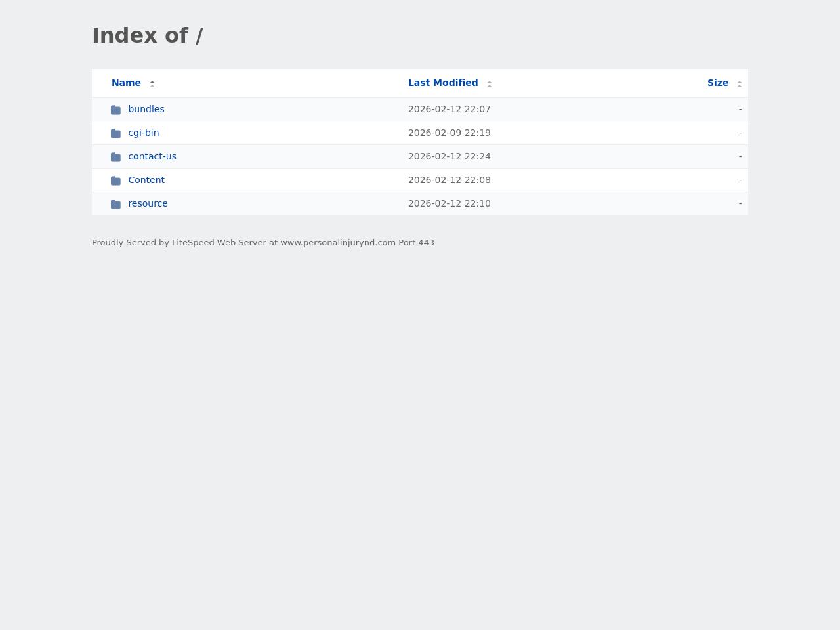Sort listing by Last Modified header

pos(442,83)
